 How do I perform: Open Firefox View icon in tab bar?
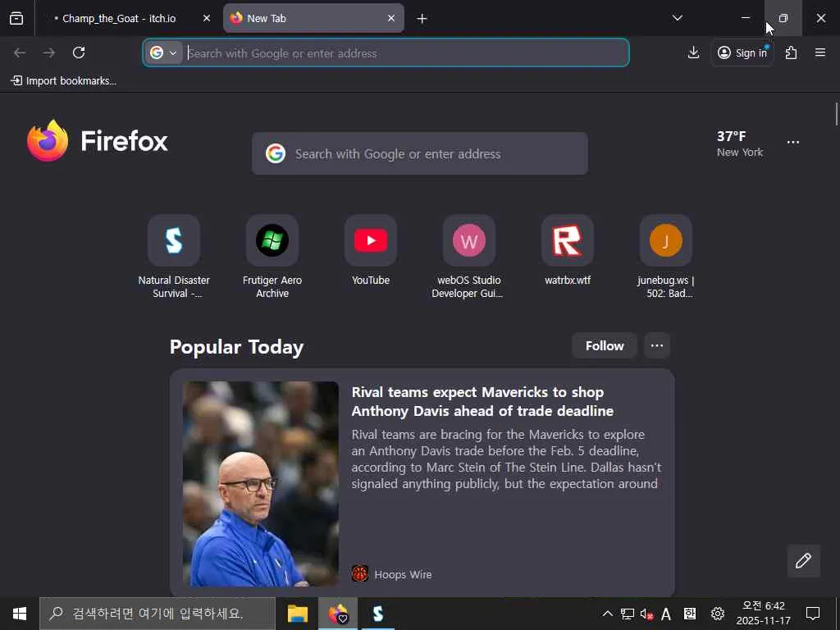pyautogui.click(x=16, y=18)
